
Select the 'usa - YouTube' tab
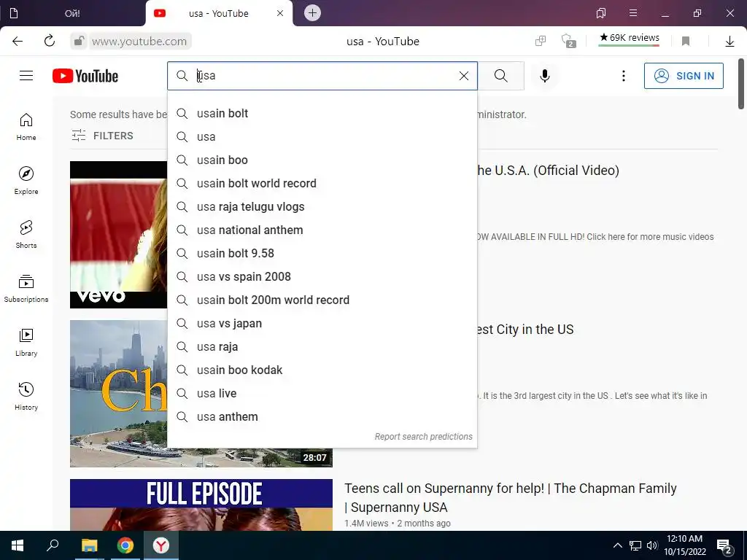pos(219,13)
